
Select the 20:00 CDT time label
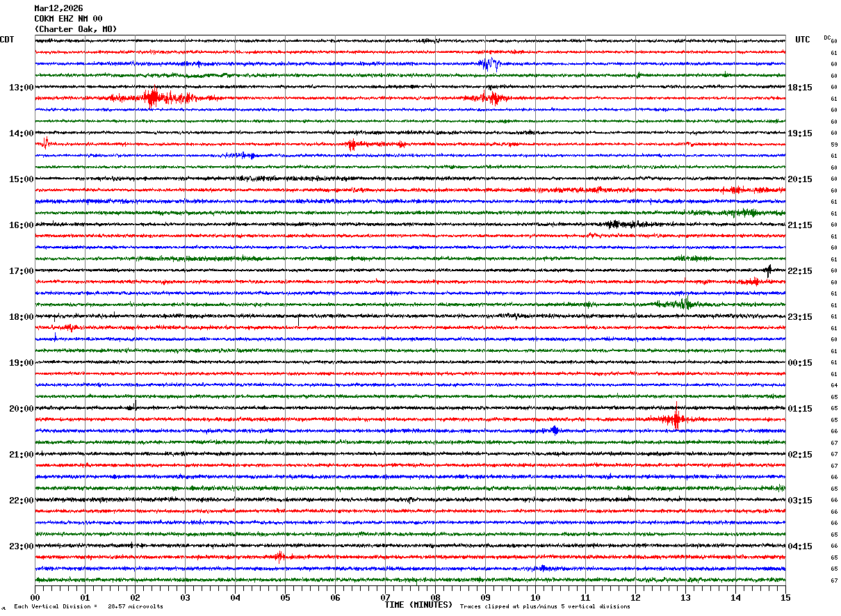coord(21,408)
